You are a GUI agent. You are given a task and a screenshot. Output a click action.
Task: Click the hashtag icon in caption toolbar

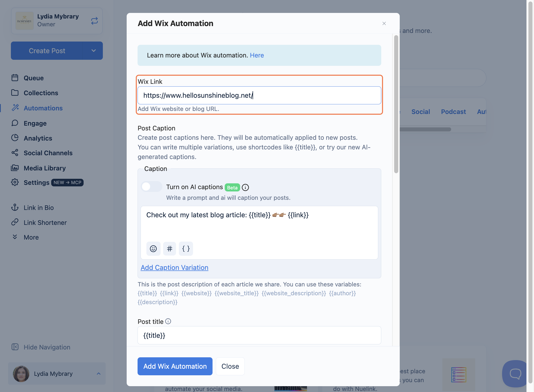tap(170, 249)
